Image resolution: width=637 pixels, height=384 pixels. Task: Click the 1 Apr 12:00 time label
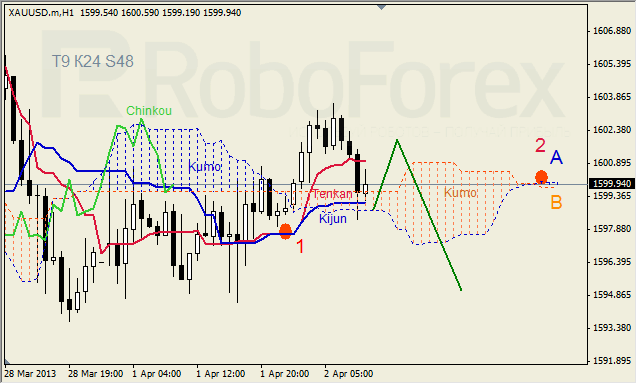pos(221,373)
